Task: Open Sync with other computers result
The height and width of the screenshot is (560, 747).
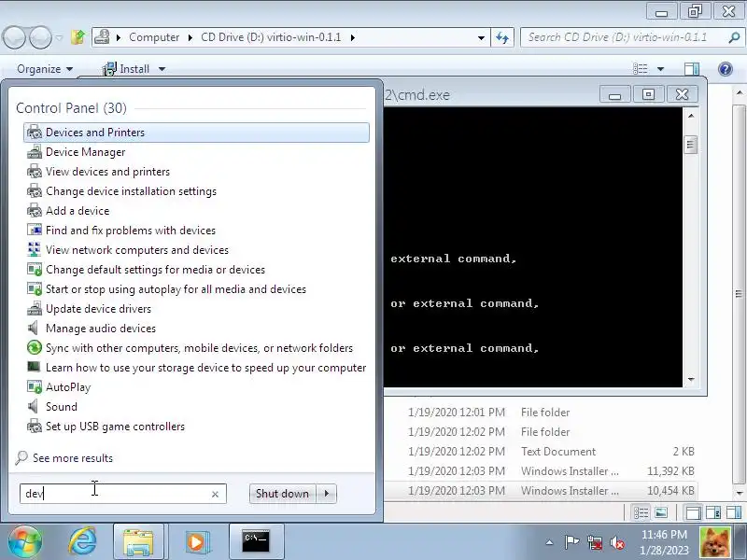Action: tap(199, 347)
